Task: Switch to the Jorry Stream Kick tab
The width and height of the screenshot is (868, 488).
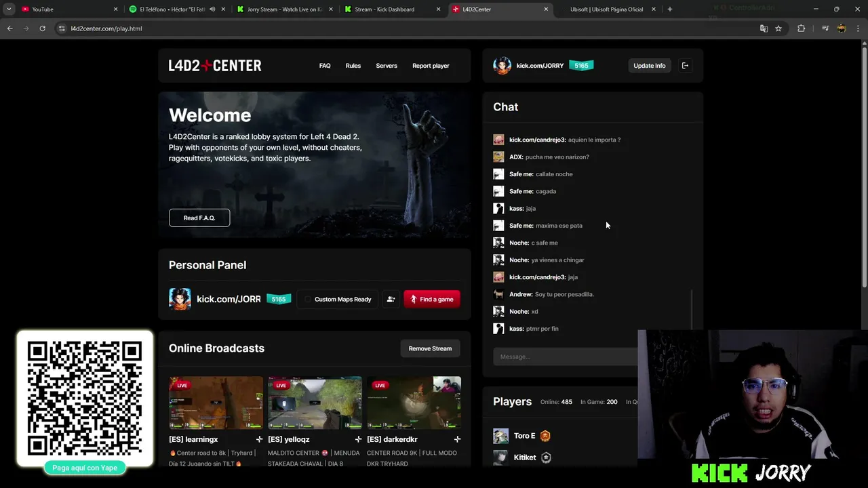Action: tap(283, 9)
